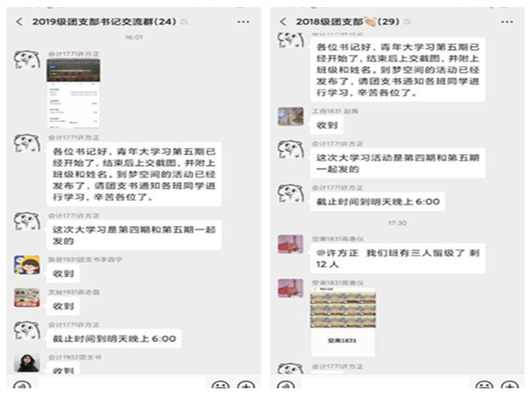The width and height of the screenshot is (532, 397).
Task: Select the 截止时间到明天晚上 6:00 message in left chat
Action: coord(114,339)
